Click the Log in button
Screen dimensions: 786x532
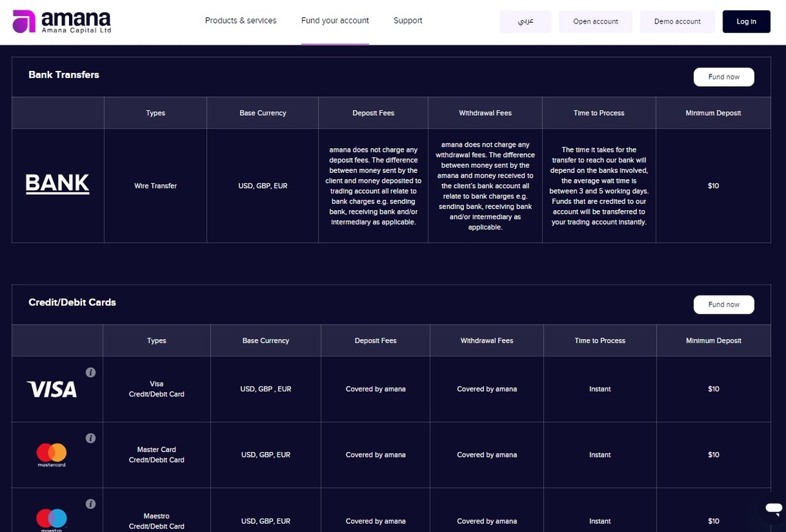747,21
